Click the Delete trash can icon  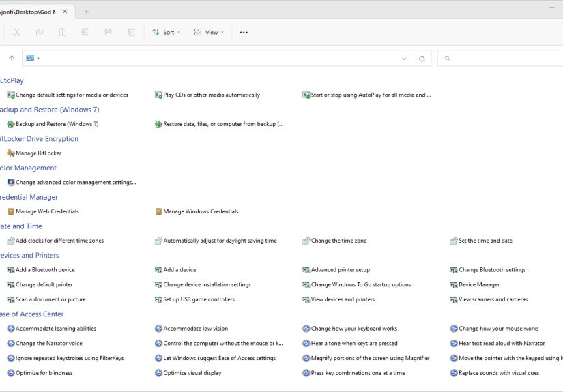[132, 32]
